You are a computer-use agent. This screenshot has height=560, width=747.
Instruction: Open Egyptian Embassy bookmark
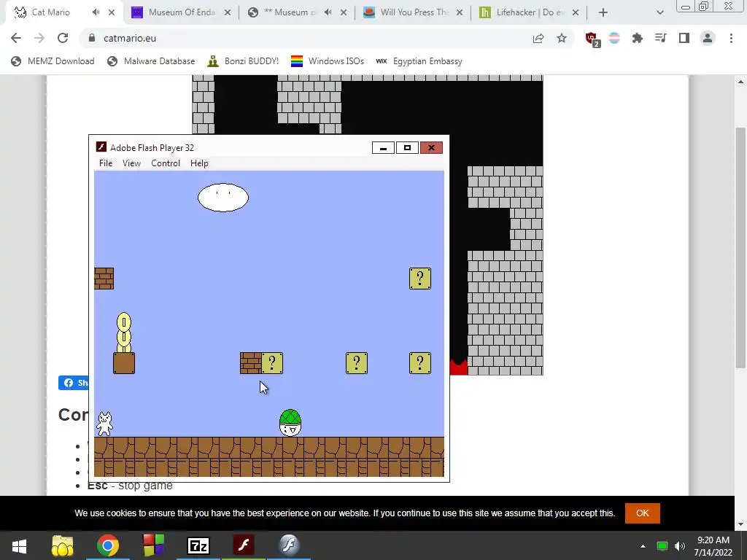(x=419, y=61)
